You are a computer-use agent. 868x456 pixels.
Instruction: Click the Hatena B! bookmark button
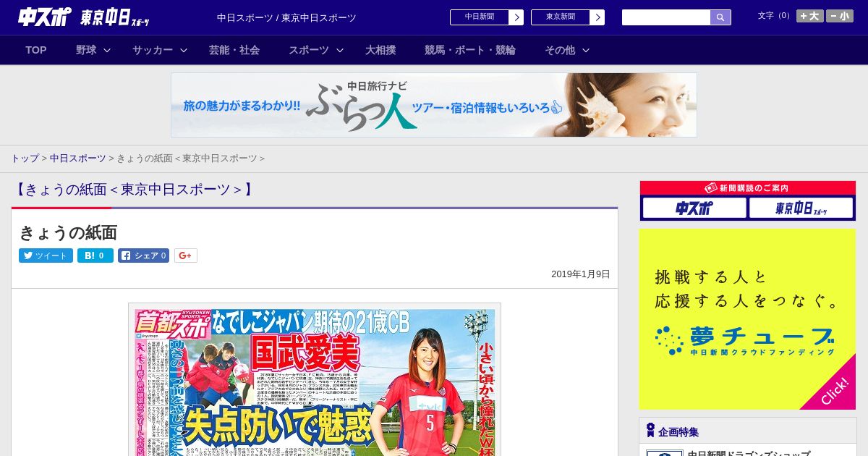click(95, 256)
